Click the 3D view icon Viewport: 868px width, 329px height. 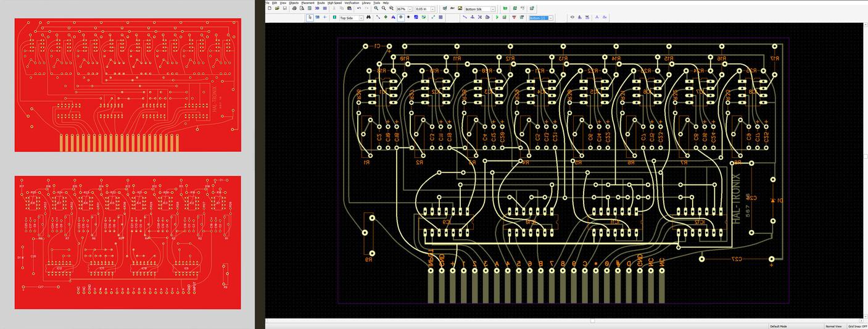[317, 9]
